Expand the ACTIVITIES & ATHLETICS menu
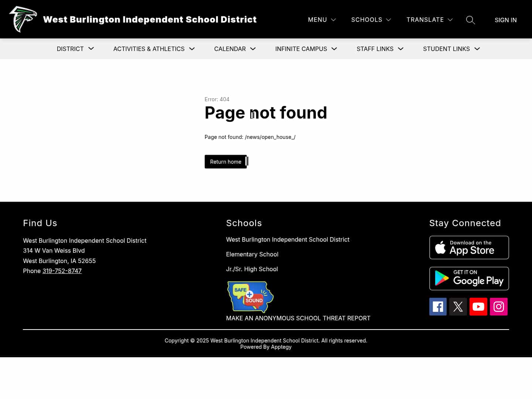The image size is (532, 399). (154, 49)
